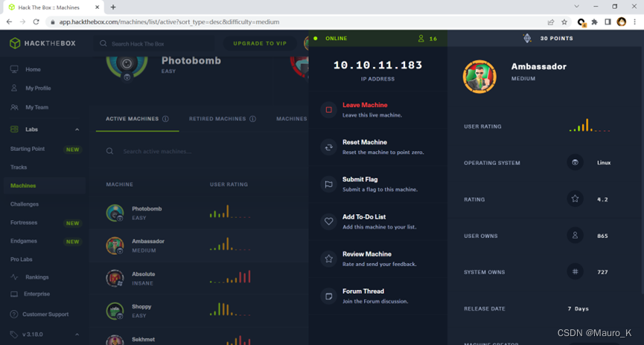The image size is (644, 345).
Task: Open the Ambassador machine row
Action: coord(199,245)
